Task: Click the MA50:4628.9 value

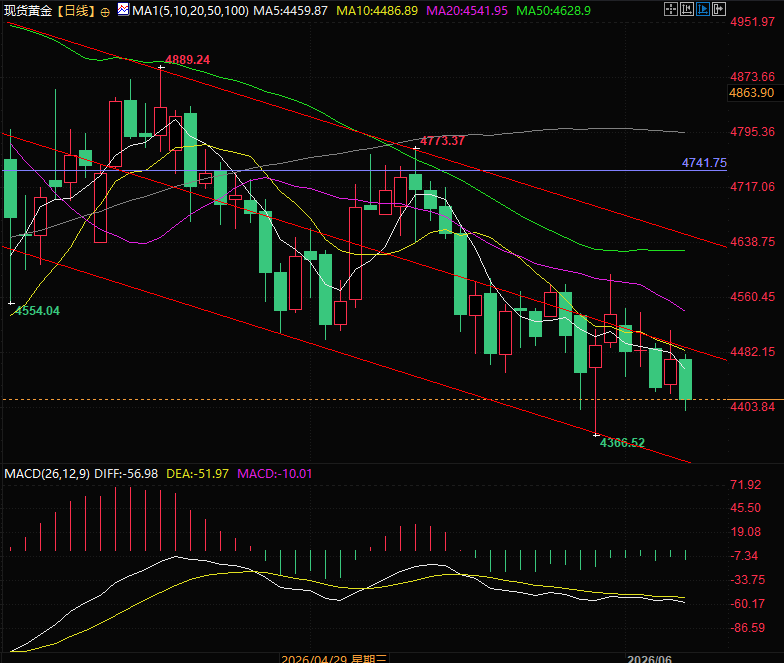Action: click(553, 10)
